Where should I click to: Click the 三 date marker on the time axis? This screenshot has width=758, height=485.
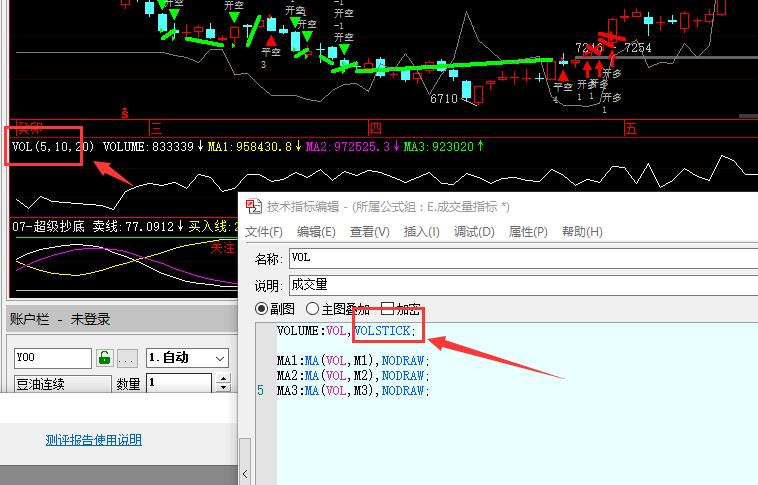(x=156, y=129)
